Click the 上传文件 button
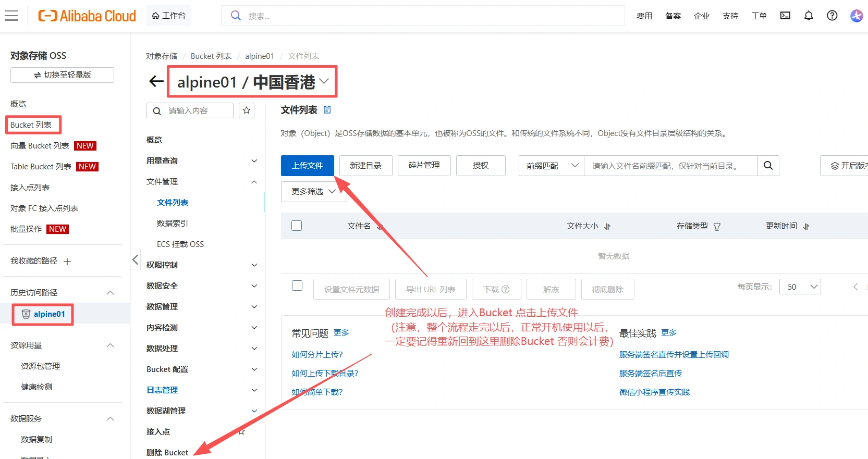868x459 pixels. pyautogui.click(x=308, y=166)
